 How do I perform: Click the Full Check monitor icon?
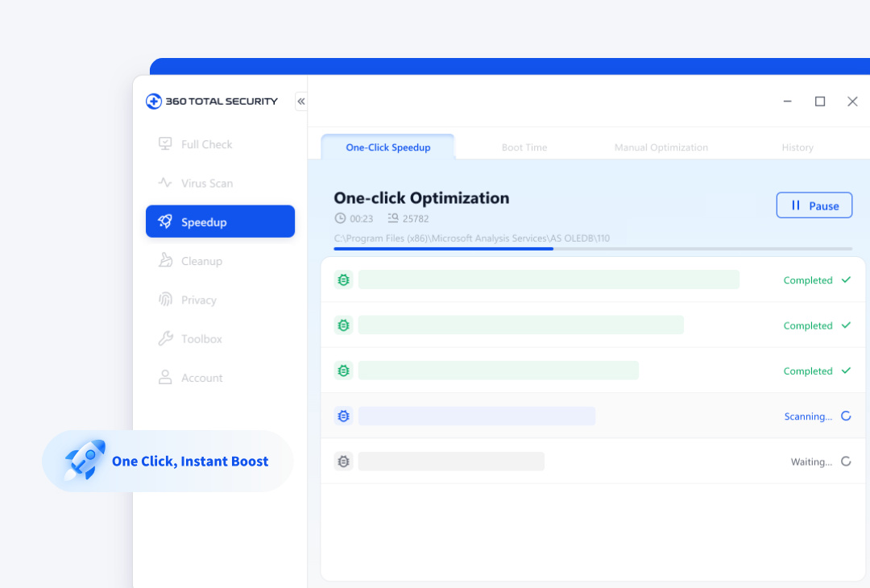165,144
